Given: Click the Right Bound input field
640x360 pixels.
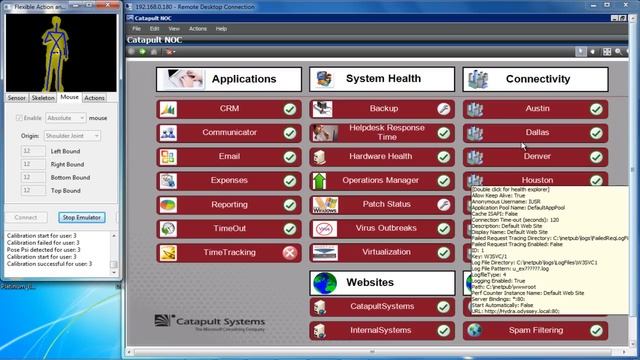Looking at the screenshot, I should (33, 164).
